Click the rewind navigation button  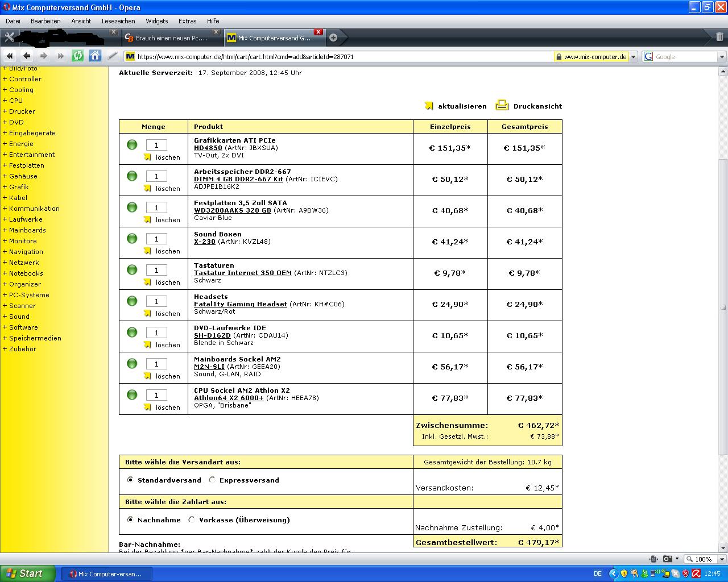(10, 56)
